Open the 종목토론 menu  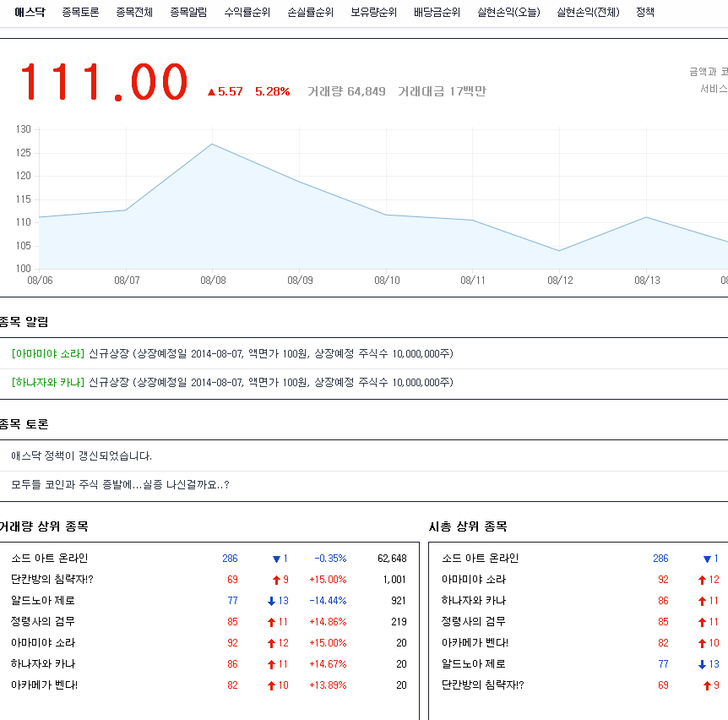pos(80,13)
